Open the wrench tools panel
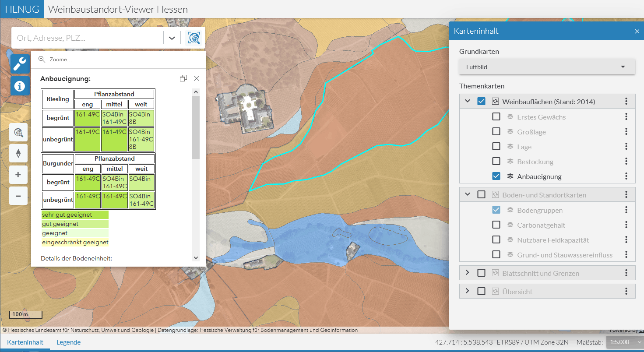The width and height of the screenshot is (644, 352). pos(20,64)
